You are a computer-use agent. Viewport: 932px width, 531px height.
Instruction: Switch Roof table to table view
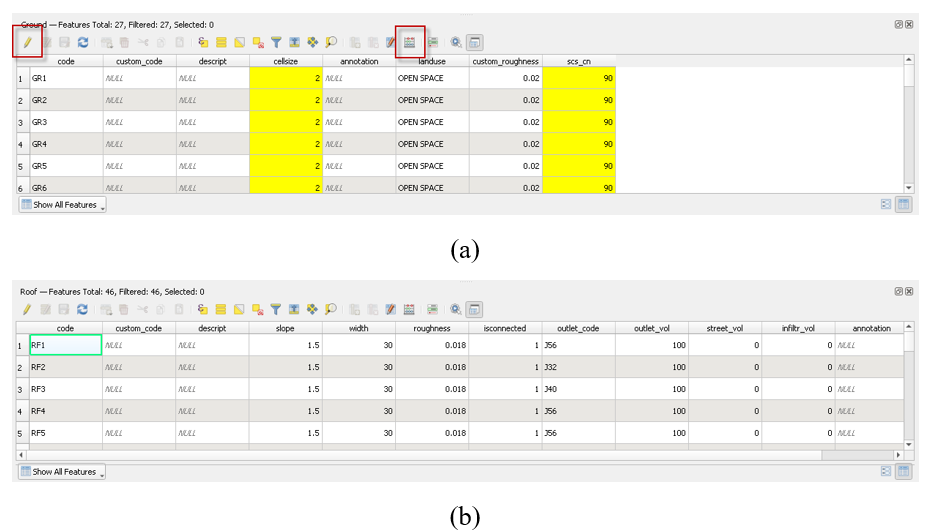click(x=903, y=471)
